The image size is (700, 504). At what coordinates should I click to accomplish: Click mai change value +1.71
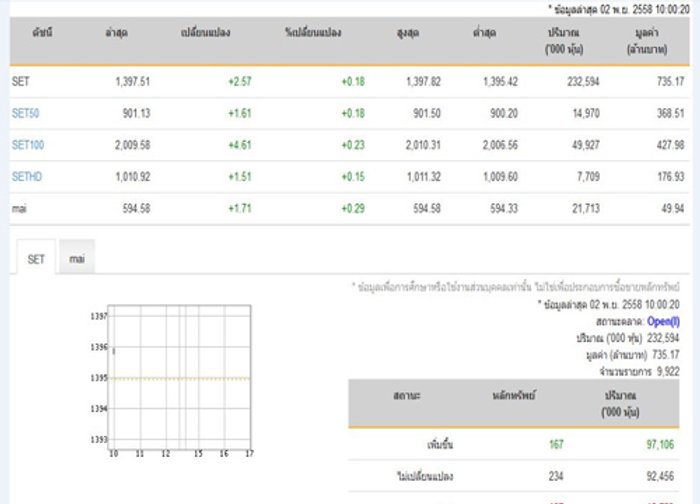point(240,208)
